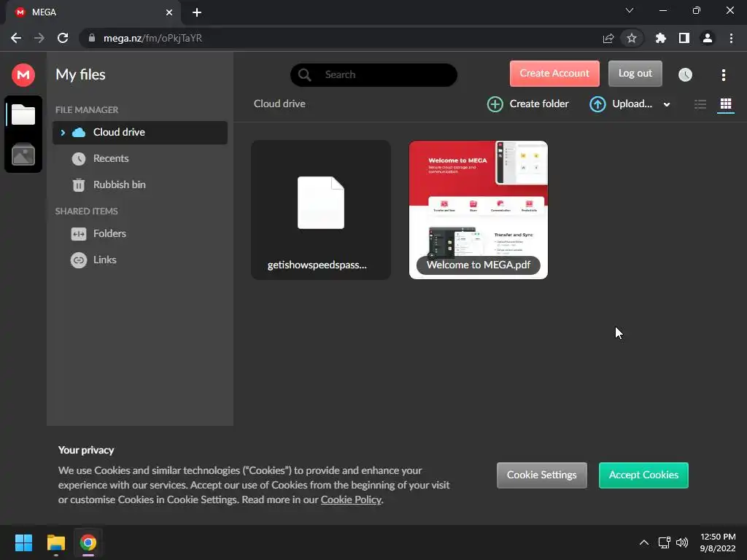
Task: Click the address bar URL
Action: (152, 38)
